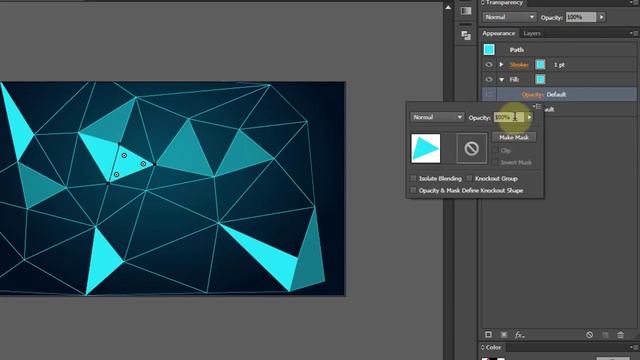Tick the Clip checkbox
Image resolution: width=640 pixels, height=360 pixels.
(496, 151)
